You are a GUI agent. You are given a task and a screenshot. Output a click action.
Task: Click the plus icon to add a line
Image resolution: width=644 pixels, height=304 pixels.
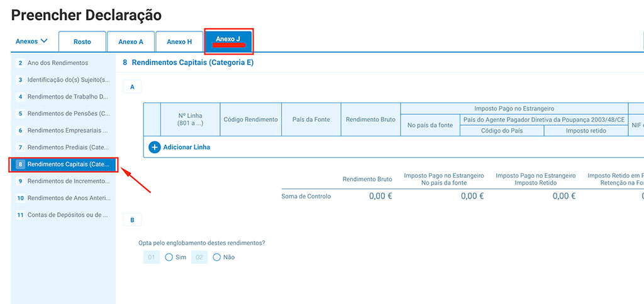pos(155,147)
